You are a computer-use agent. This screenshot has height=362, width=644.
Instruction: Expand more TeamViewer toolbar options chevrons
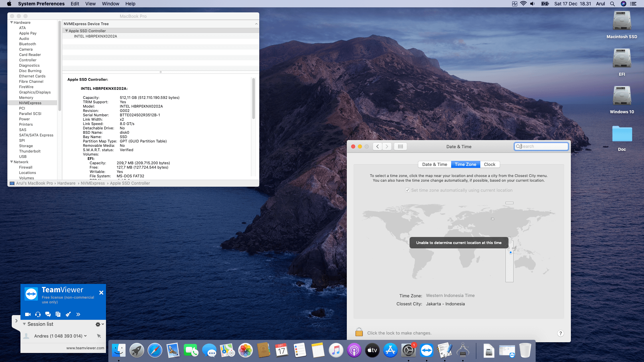click(78, 314)
